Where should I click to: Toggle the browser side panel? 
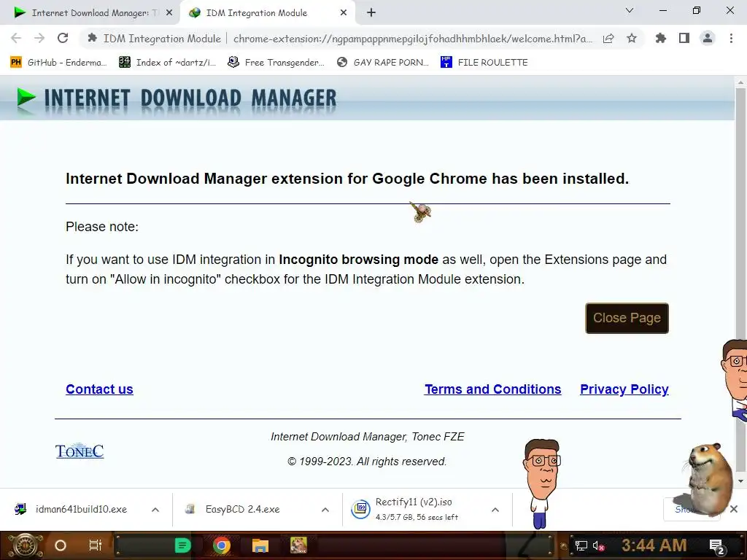coord(684,38)
